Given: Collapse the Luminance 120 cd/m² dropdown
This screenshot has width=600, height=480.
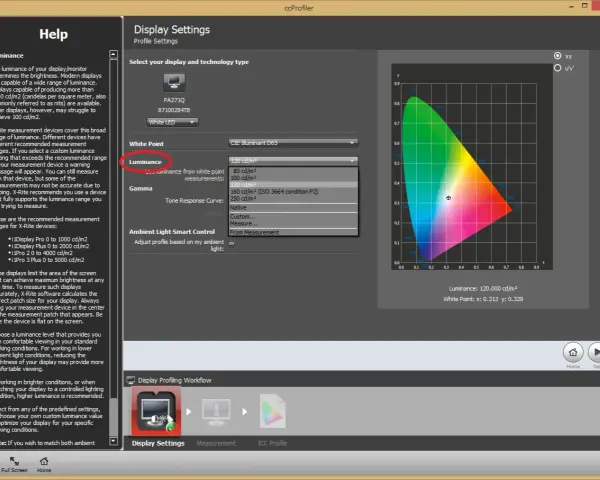Looking at the screenshot, I should pos(293,161).
